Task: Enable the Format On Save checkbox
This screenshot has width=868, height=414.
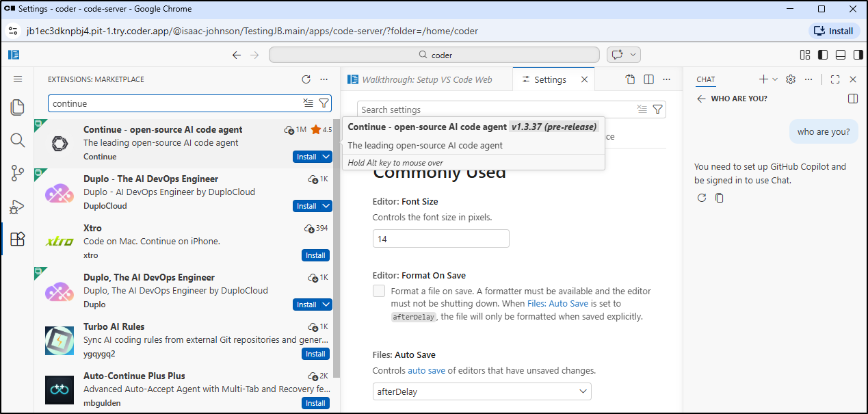Action: click(x=379, y=291)
